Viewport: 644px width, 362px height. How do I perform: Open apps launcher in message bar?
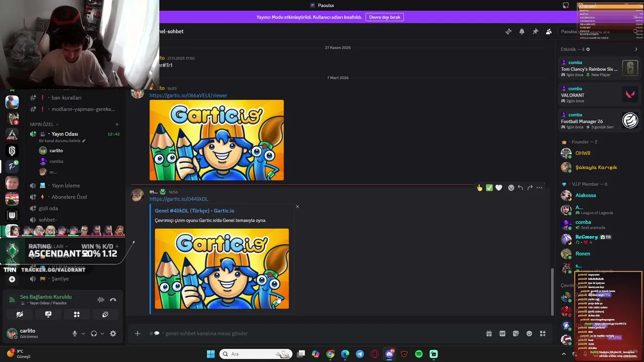[543, 333]
